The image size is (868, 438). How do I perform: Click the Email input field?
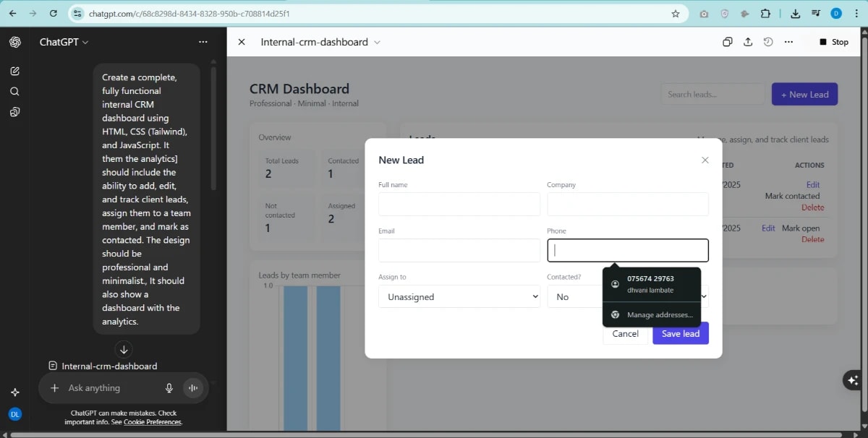[x=459, y=250]
